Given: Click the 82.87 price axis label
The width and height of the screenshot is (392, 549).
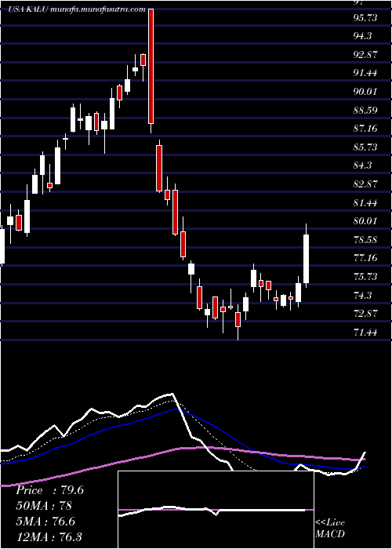Looking at the screenshot, I should click(365, 184).
